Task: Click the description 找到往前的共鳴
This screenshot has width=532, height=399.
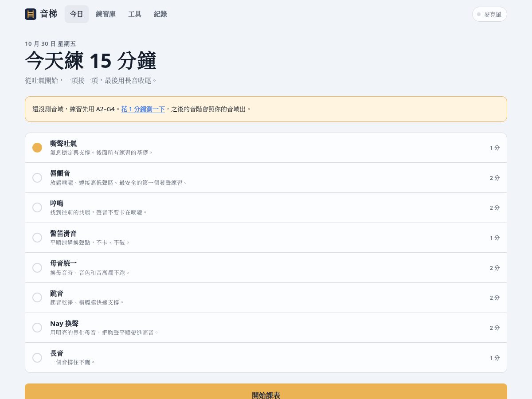Action: pyautogui.click(x=70, y=212)
